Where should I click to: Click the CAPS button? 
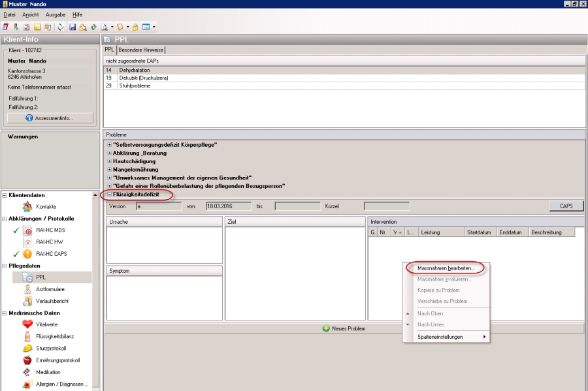566,206
